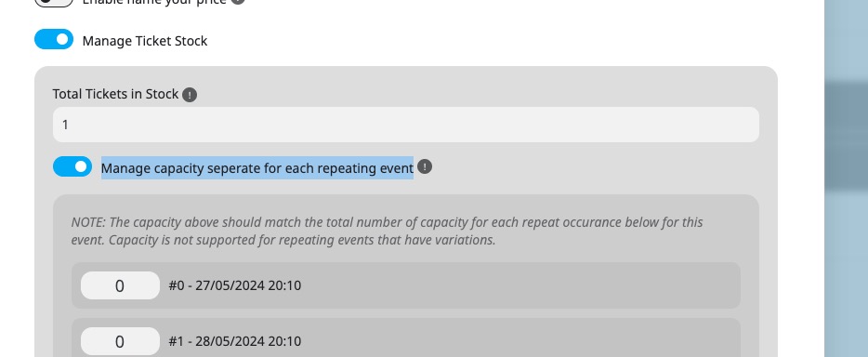Click blurred blue background beside the form
Screen dimensions: 868x357
(x=846, y=178)
